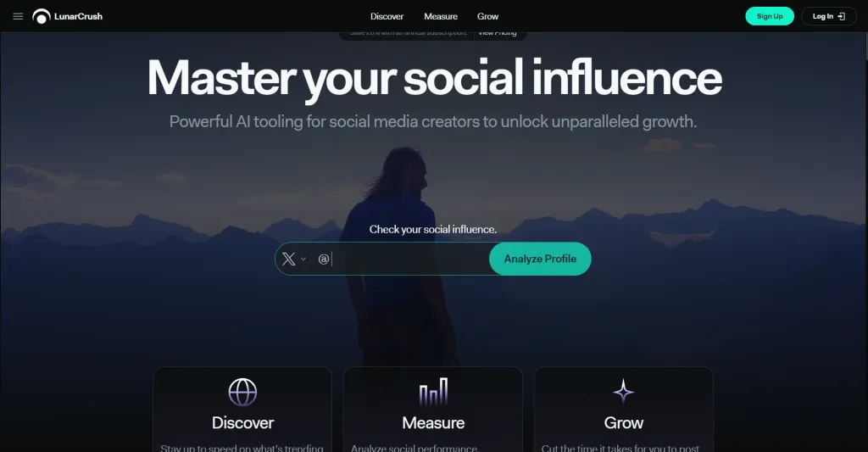Click the @ symbol in the input
Viewport: 868px width, 452px height.
[x=324, y=259]
